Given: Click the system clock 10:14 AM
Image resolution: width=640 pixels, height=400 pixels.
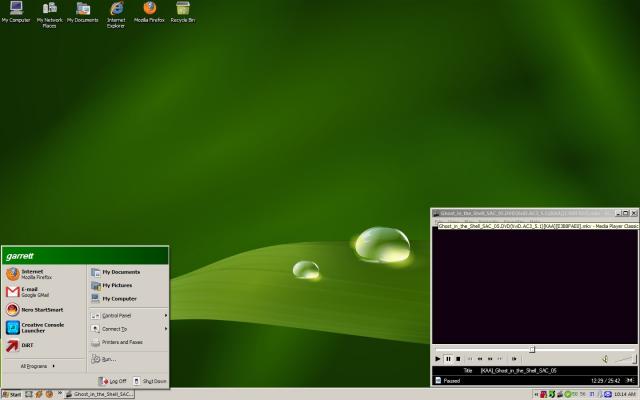Looking at the screenshot, I should click(x=625, y=394).
